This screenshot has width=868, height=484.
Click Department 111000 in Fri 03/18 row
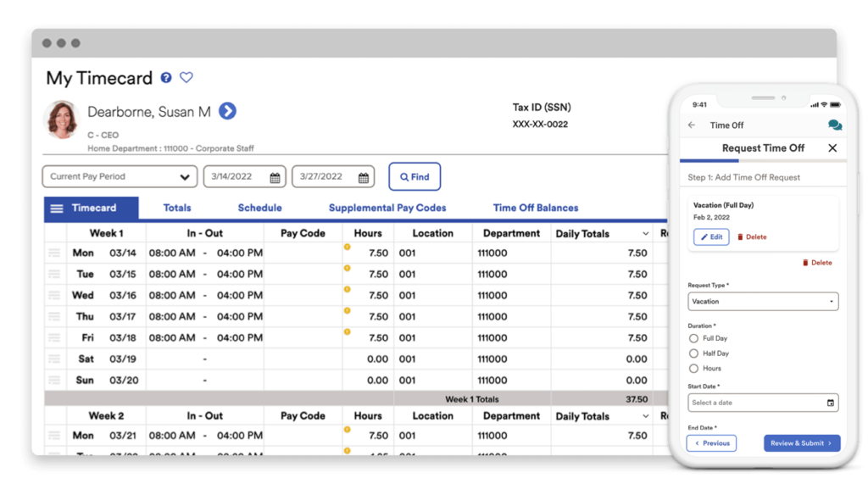click(492, 338)
